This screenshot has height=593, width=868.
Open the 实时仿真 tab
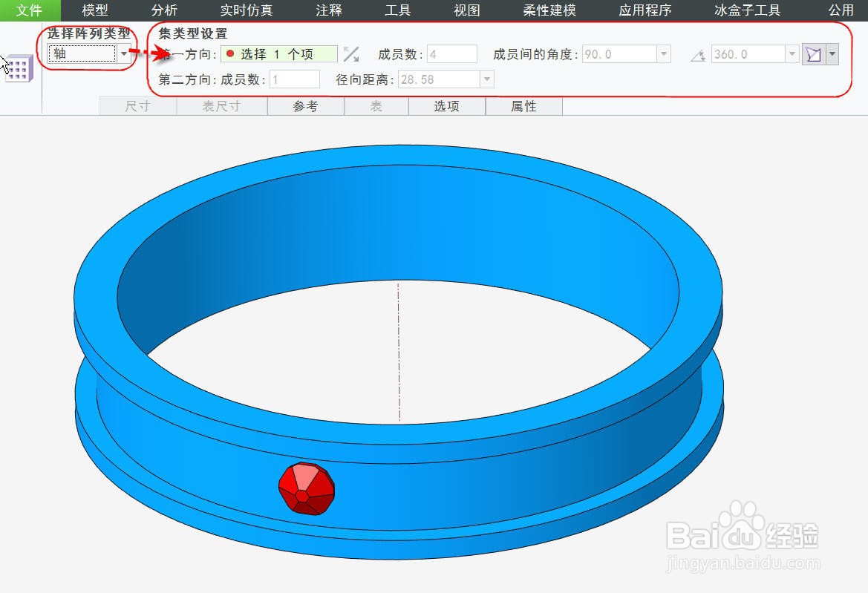[247, 10]
